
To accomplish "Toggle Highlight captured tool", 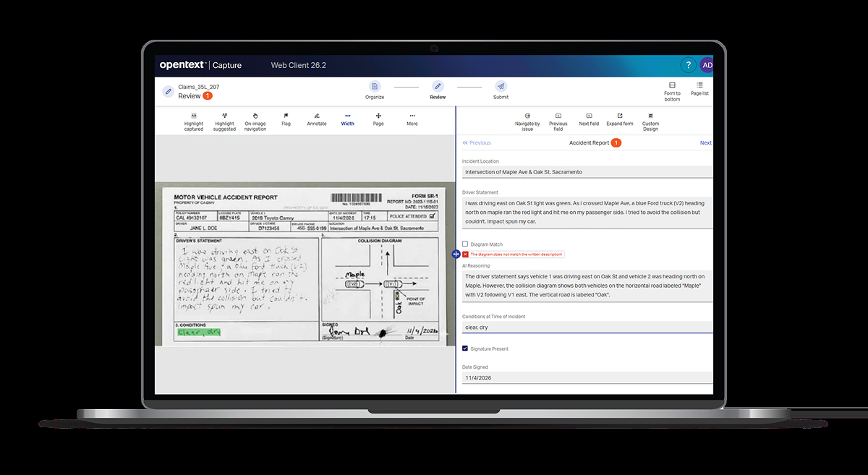I will [194, 121].
